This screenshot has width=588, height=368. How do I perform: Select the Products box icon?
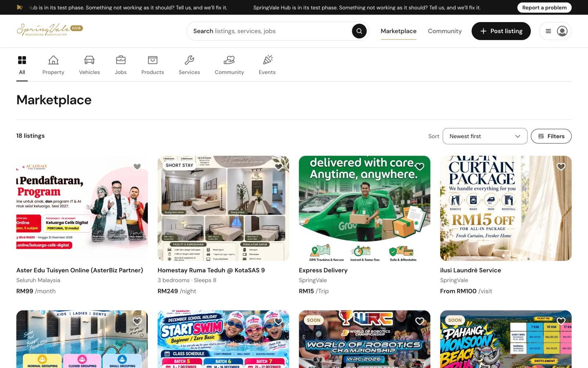click(153, 60)
